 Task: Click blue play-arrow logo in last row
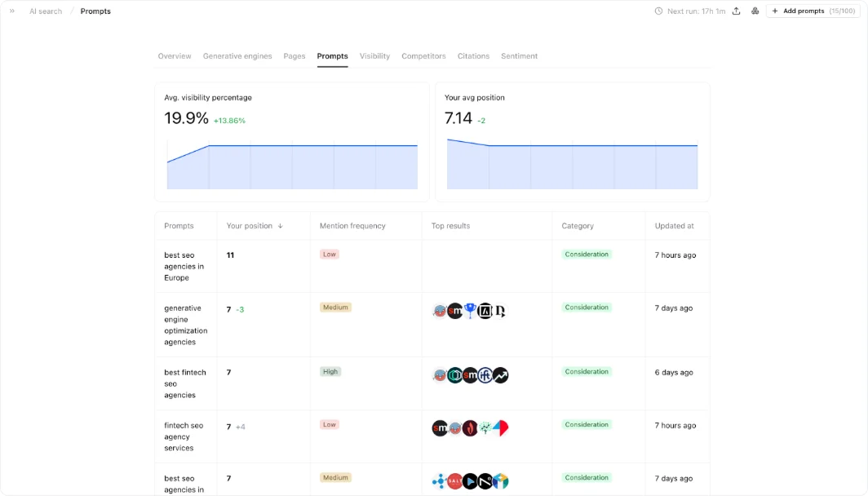point(470,481)
